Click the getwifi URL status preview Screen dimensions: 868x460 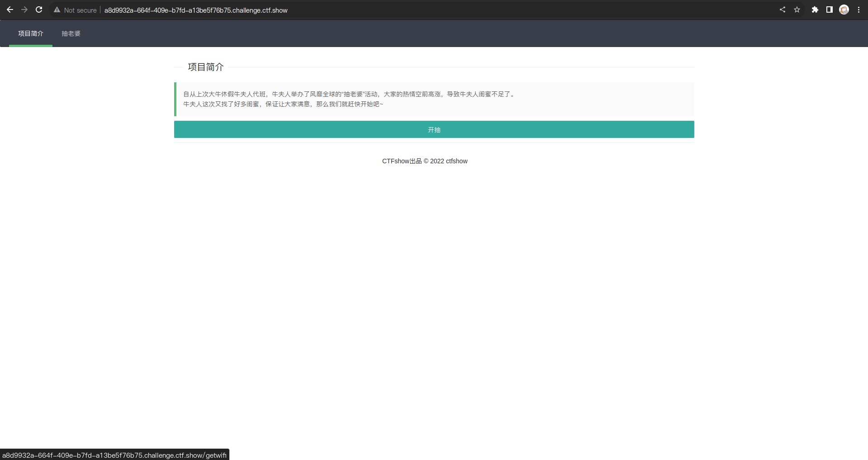tap(114, 455)
